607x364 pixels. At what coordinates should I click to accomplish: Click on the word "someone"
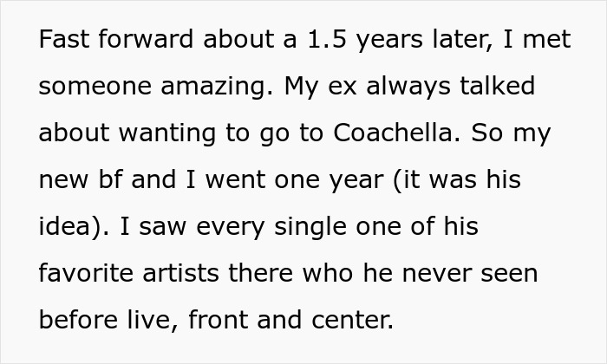pyautogui.click(x=95, y=87)
